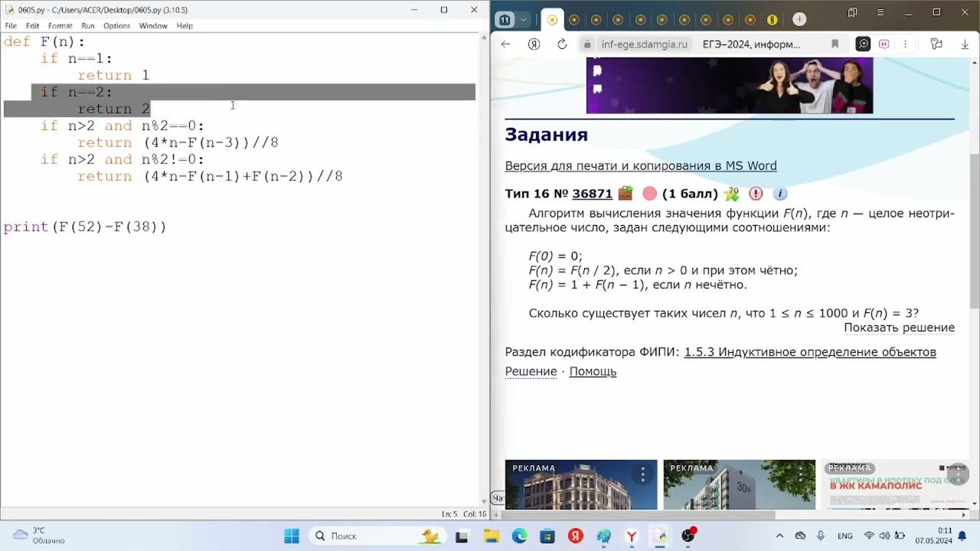
Task: Open '1.5.3 Индуктивное определение объектов' link
Action: click(810, 352)
